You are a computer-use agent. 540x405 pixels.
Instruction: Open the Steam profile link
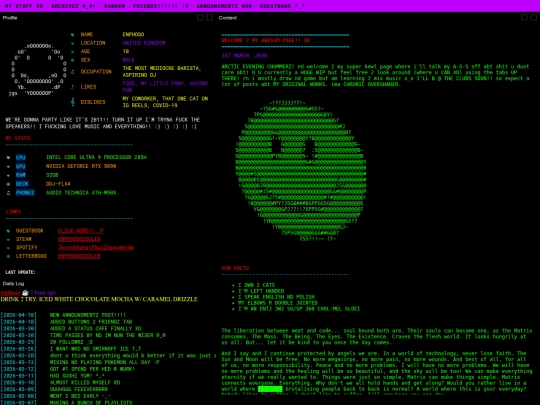tap(79, 239)
